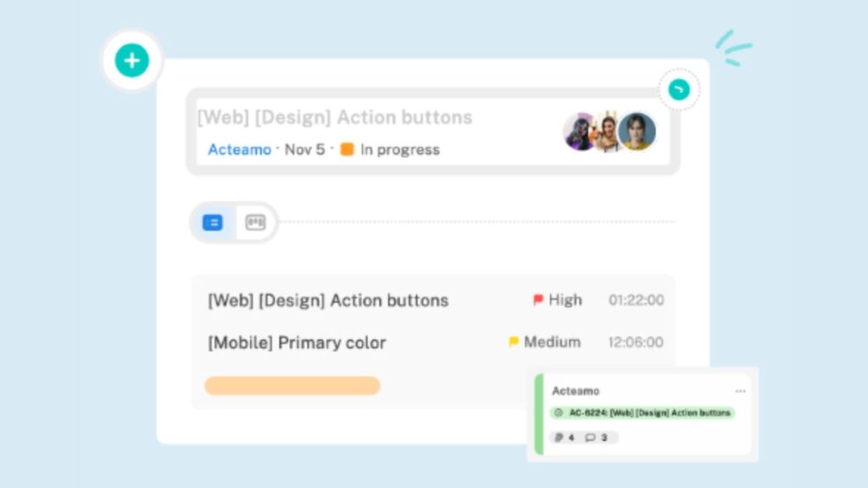The height and width of the screenshot is (488, 868).
Task: Click the red High priority flag
Action: click(x=538, y=300)
